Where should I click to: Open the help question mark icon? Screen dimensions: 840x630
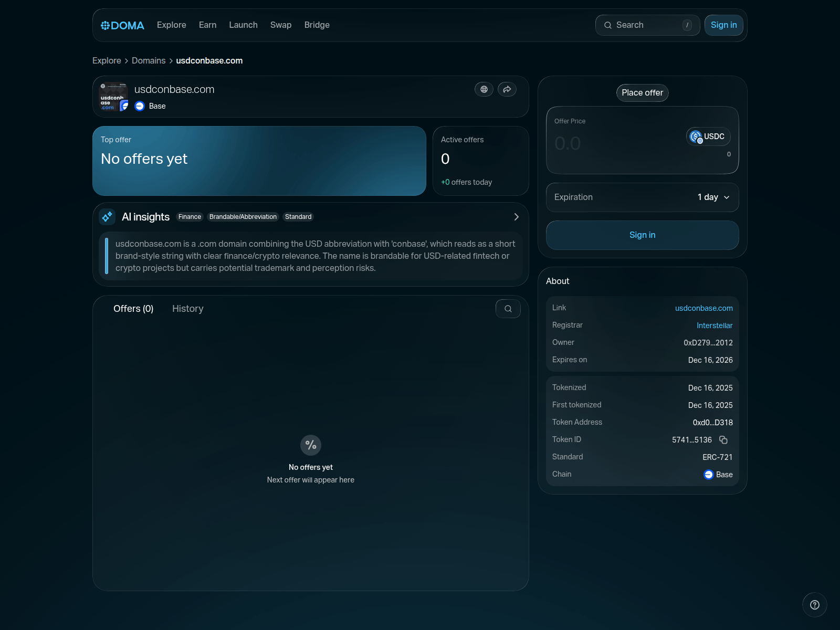click(815, 605)
